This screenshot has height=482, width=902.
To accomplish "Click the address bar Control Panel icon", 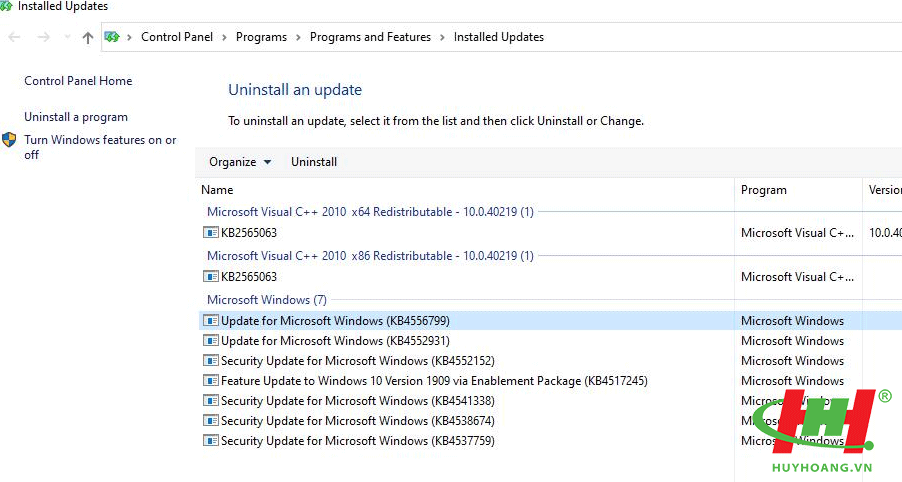I will click(x=112, y=37).
